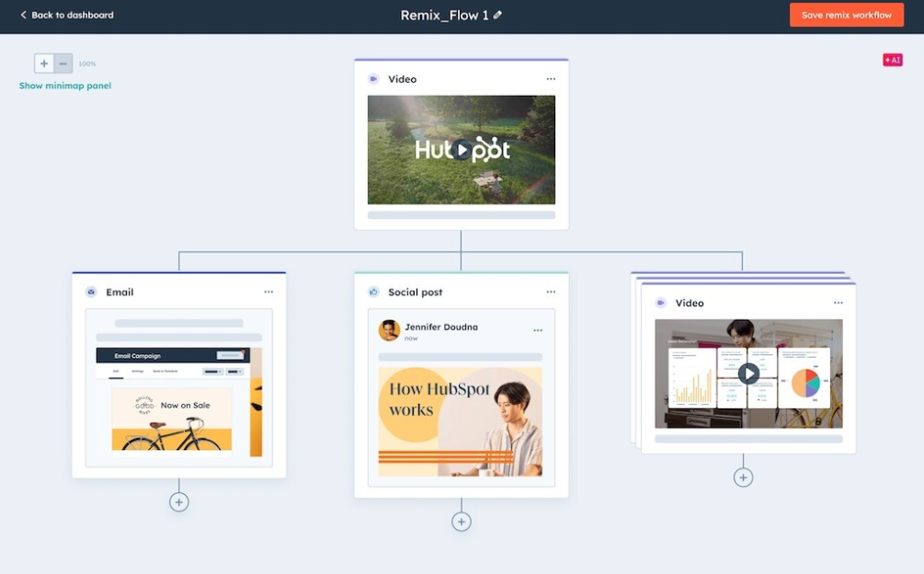The height and width of the screenshot is (574, 924).
Task: Click the envelope icon on the Email node
Action: (90, 292)
